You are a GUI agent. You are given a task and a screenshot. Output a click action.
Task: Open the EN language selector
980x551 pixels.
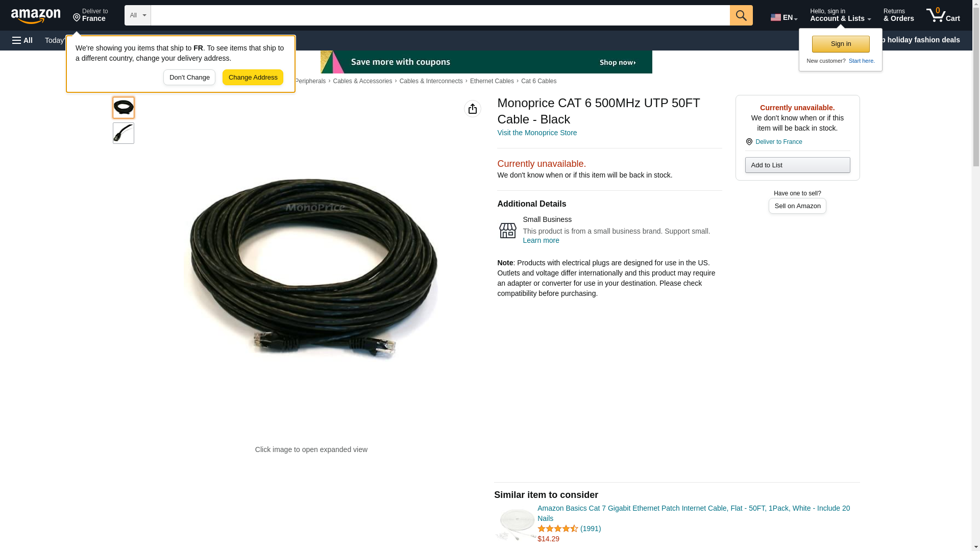pyautogui.click(x=784, y=17)
